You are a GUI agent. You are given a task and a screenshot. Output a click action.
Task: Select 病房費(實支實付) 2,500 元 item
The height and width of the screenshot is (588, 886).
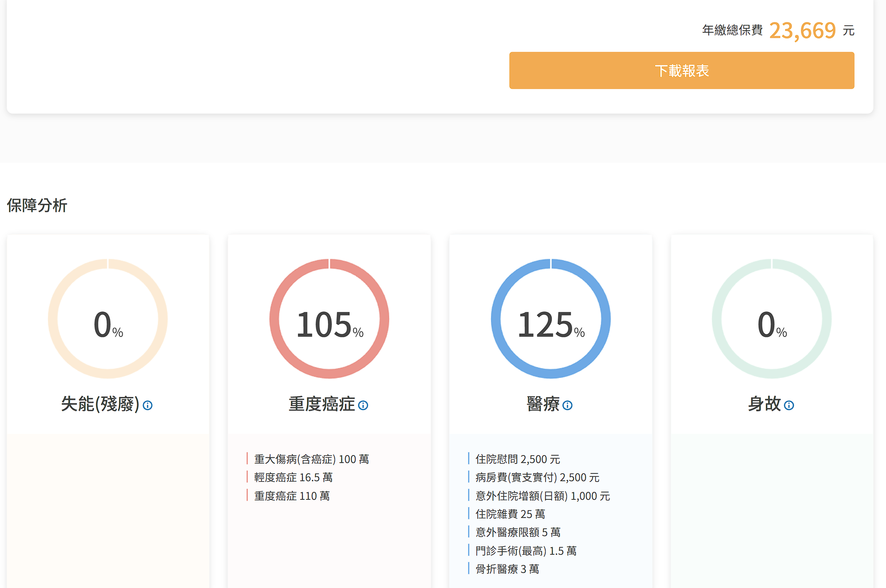coord(537,477)
